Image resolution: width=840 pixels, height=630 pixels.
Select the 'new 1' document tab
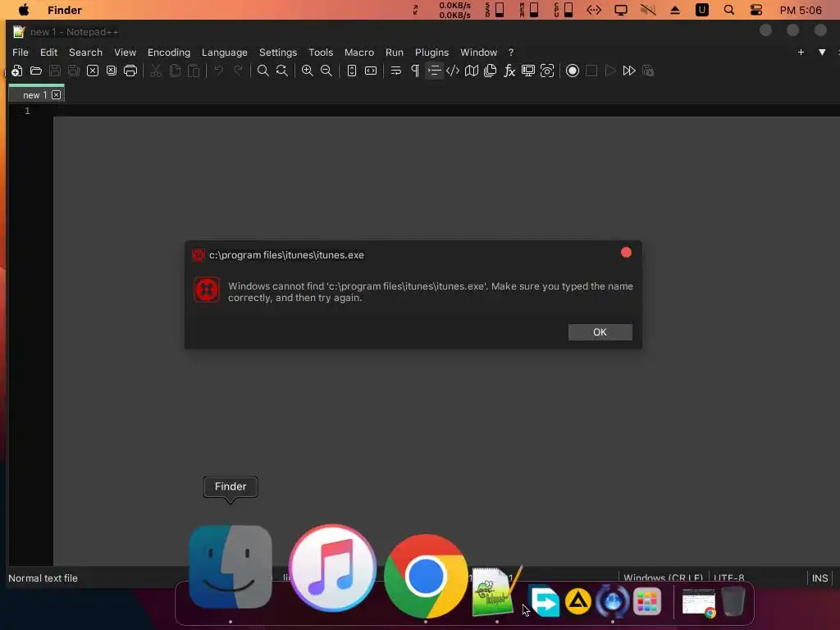(34, 95)
